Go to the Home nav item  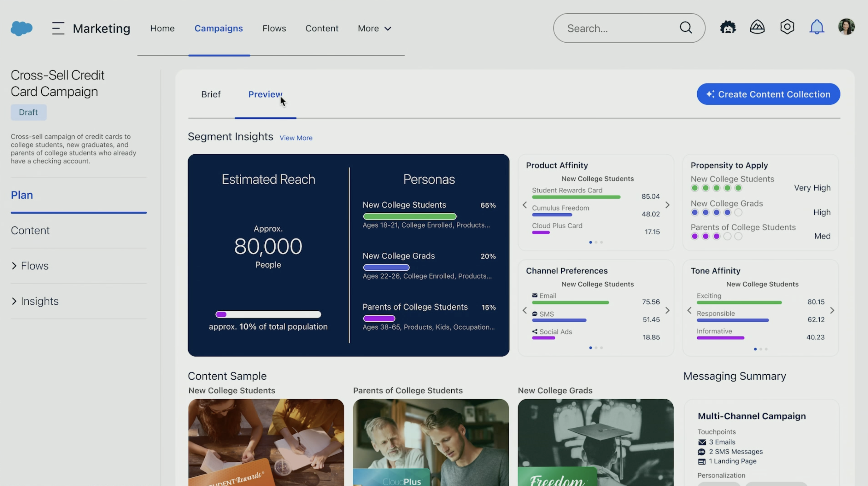point(162,28)
